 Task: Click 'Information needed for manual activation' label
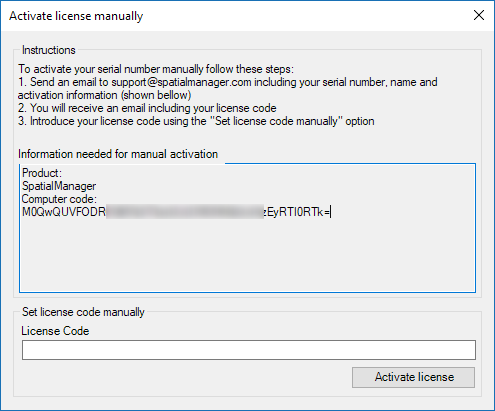click(x=118, y=154)
